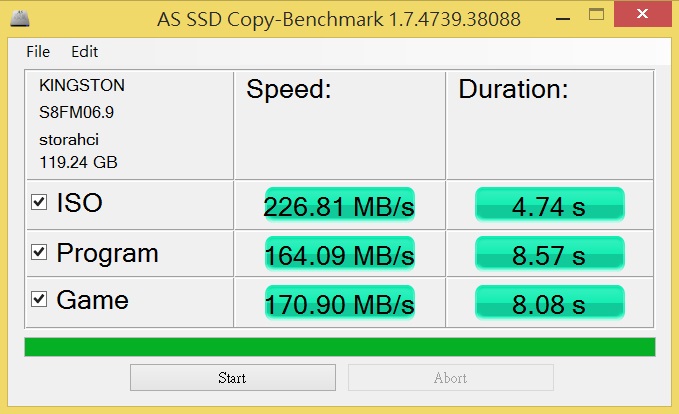Screen dimensions: 679x414
Task: Close the AS SSD Copy-Benchmark window
Action: click(x=643, y=14)
